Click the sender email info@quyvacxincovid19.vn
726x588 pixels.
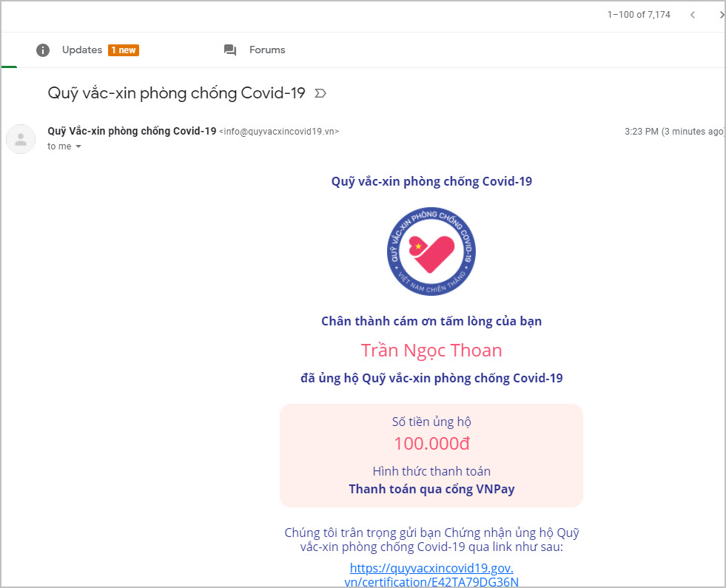(279, 132)
